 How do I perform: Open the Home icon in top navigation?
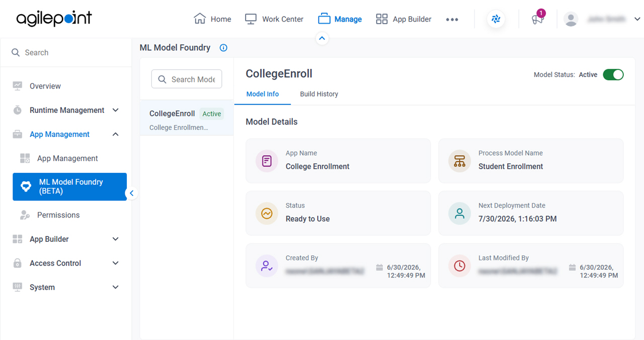(200, 19)
